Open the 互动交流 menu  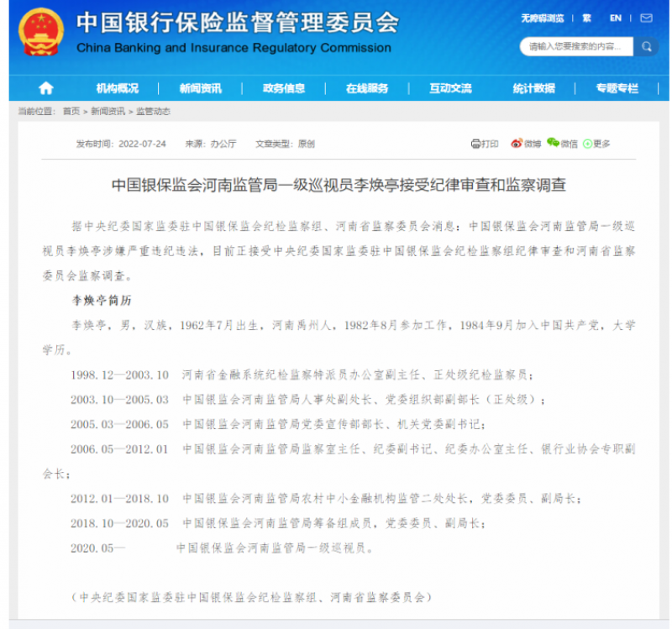[450, 88]
